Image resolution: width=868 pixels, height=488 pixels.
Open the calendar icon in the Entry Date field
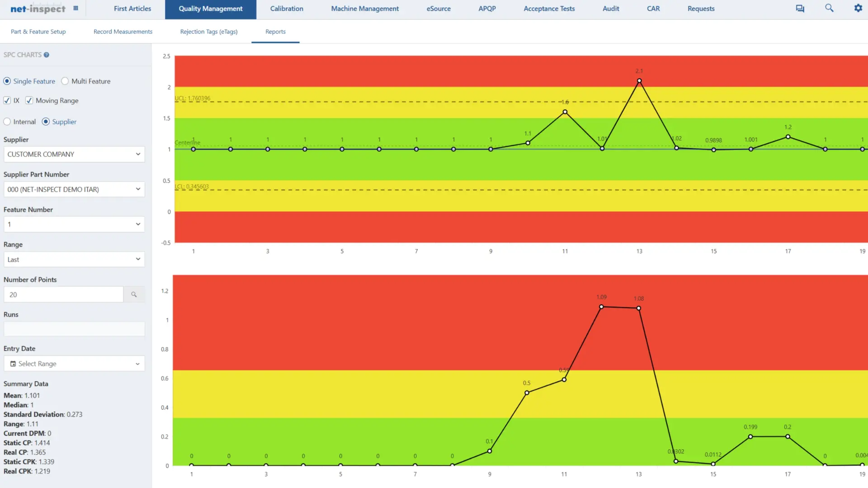point(13,364)
